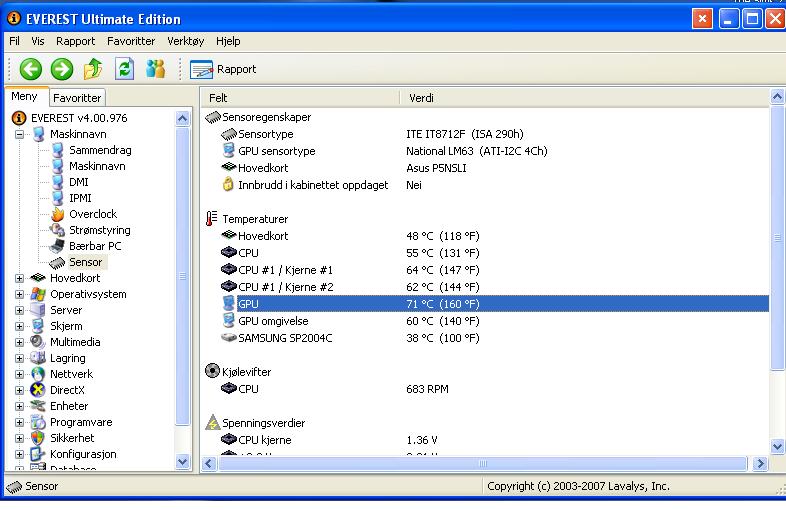
Task: Click the Sensoregenskaper chip icon
Action: [213, 117]
